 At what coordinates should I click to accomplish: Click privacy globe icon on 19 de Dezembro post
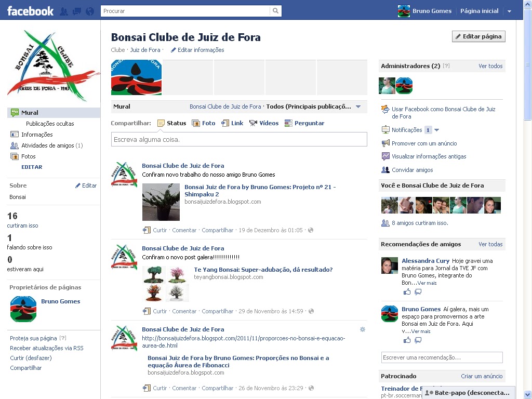pyautogui.click(x=311, y=230)
